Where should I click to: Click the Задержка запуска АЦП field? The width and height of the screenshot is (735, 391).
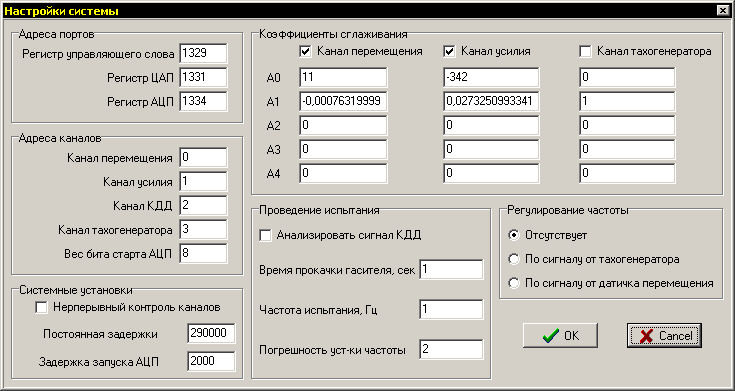coord(211,361)
